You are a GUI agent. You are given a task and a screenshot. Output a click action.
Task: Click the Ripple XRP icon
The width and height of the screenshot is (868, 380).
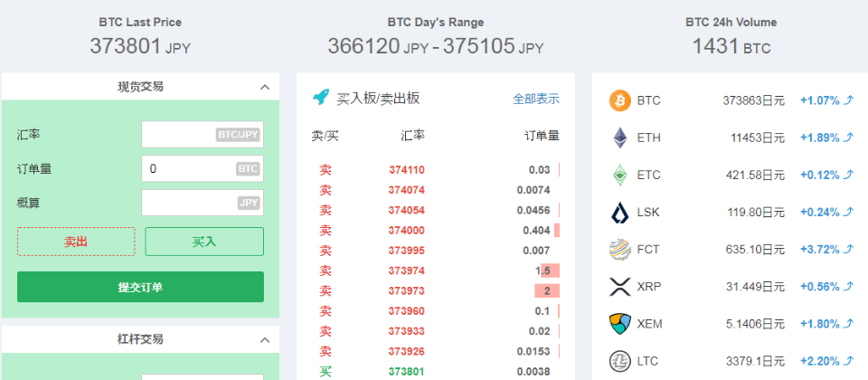click(x=620, y=287)
